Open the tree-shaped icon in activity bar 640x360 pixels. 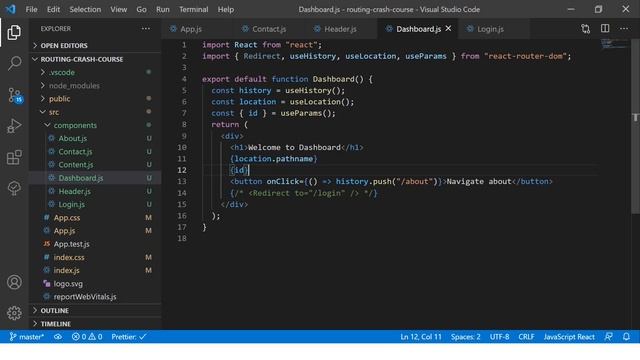point(14,188)
